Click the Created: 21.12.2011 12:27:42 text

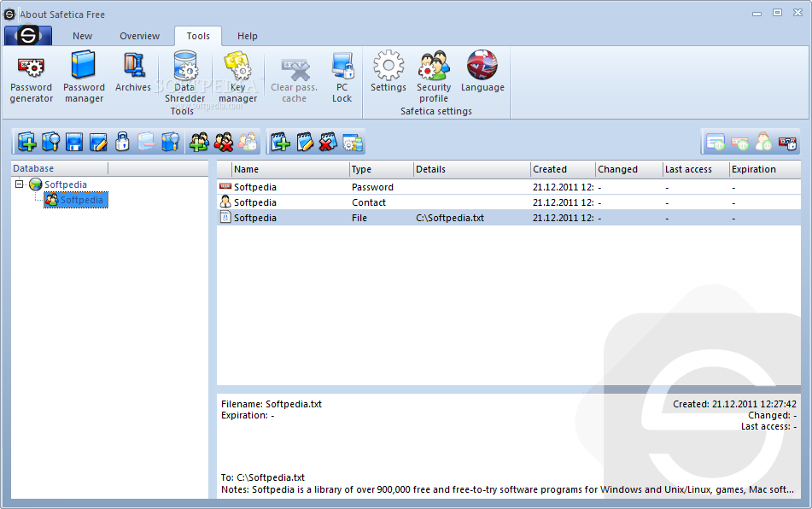734,404
